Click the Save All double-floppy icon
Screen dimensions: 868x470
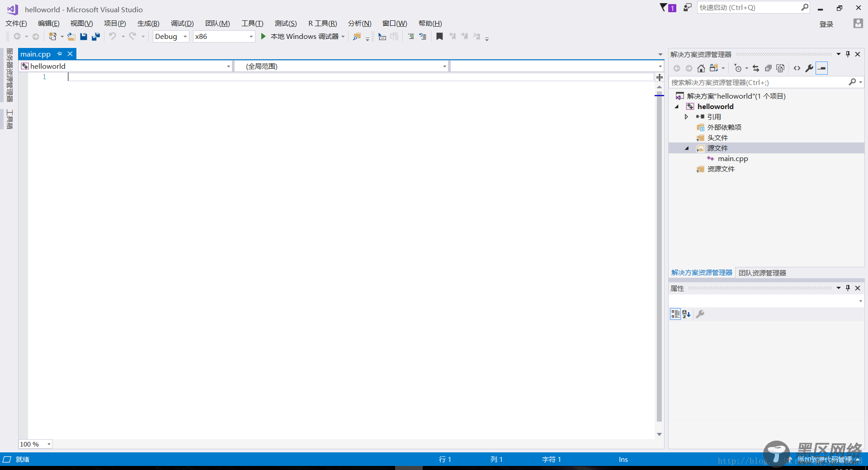click(x=96, y=37)
